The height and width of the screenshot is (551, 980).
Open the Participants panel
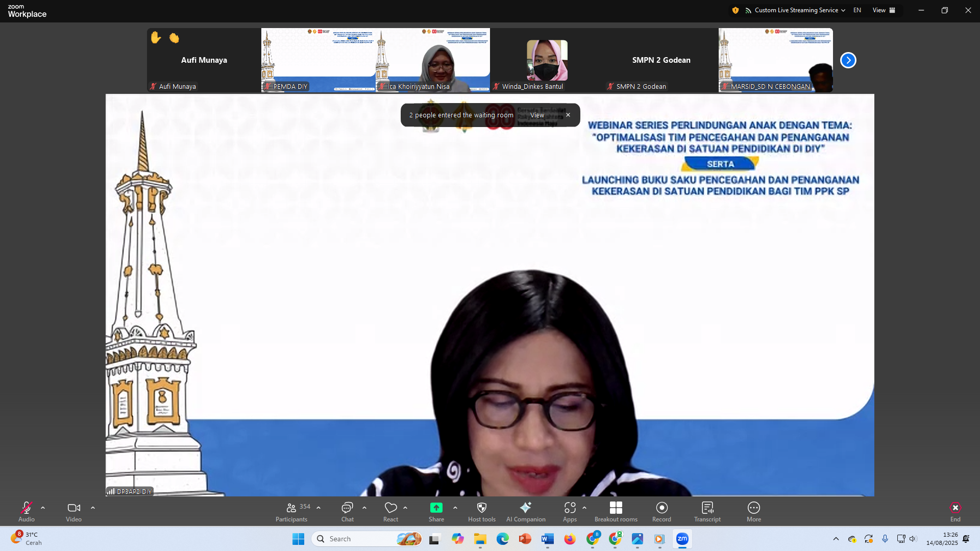point(291,508)
